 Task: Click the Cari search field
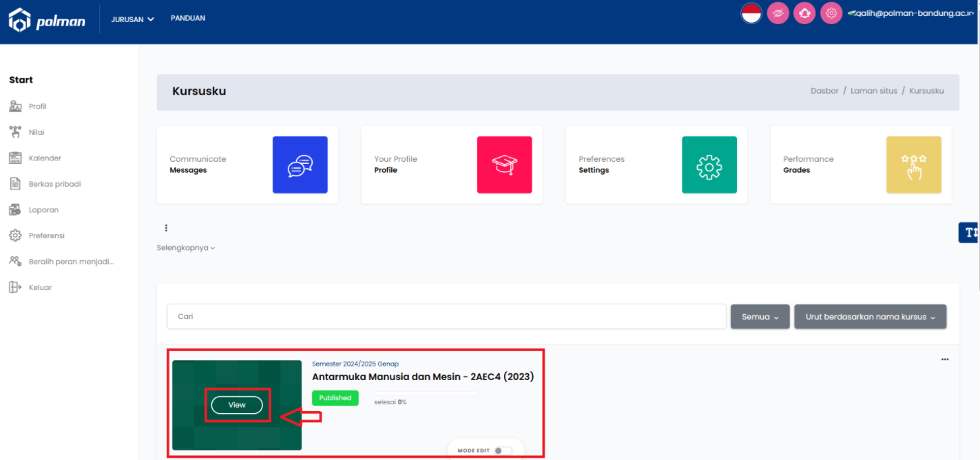click(x=446, y=317)
